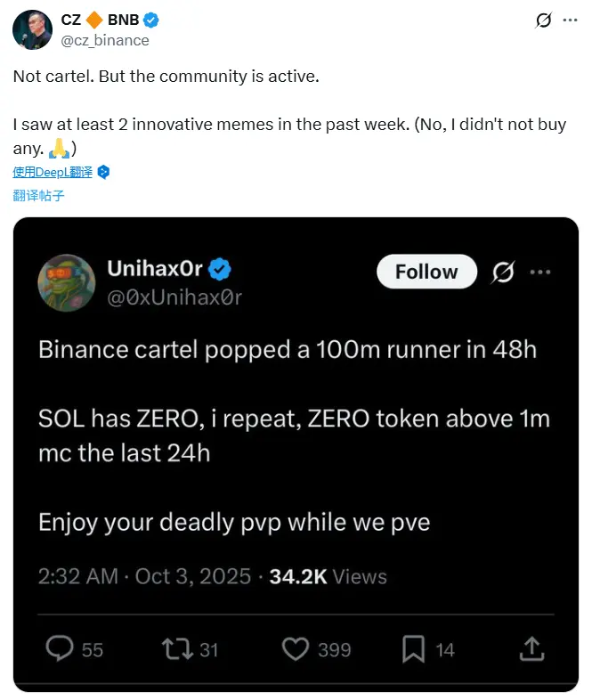Open the Unihax0r frog avatar

point(67,282)
